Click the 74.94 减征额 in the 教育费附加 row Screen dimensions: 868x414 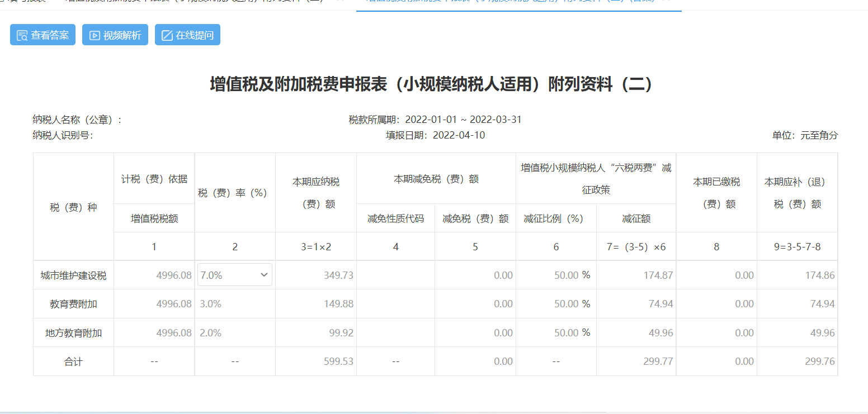[661, 304]
